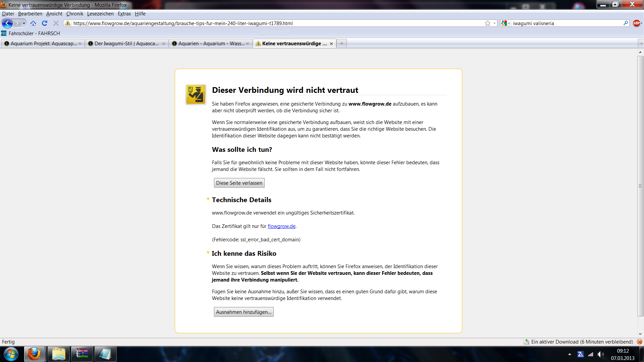Open the notepad taskbar icon
The height and width of the screenshot is (362, 644).
[x=105, y=354]
